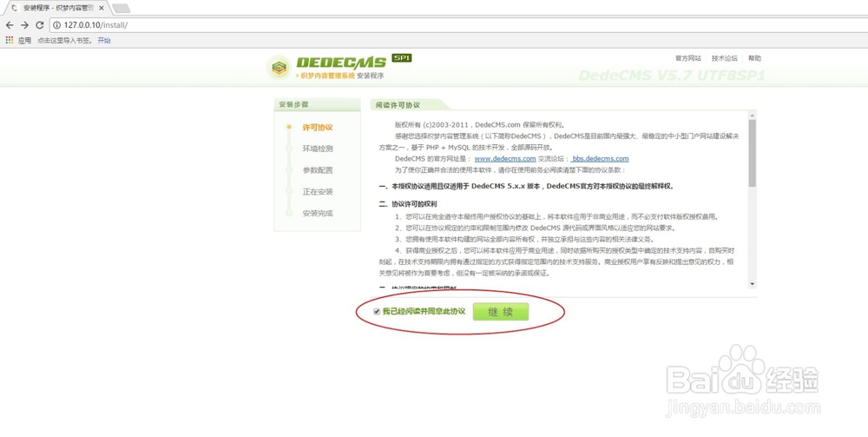
Task: Click the license scrollbar down arrow
Action: (752, 283)
